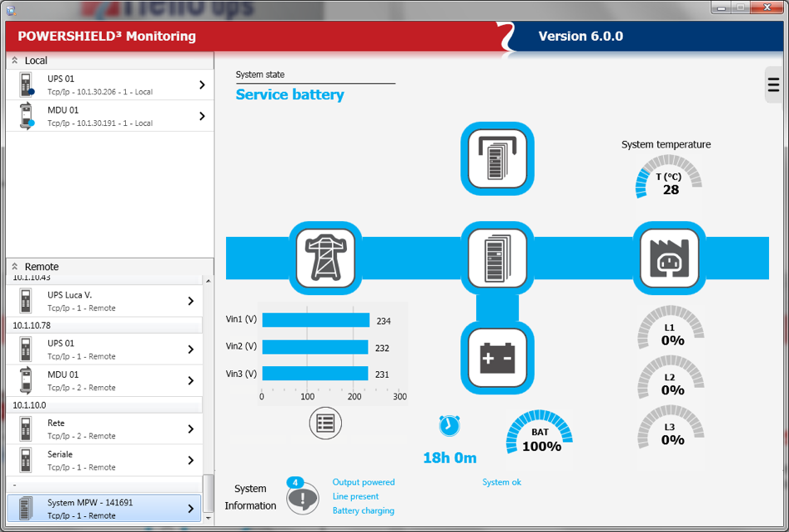Click the mains power pylon icon
The image size is (789, 532).
[x=326, y=258]
